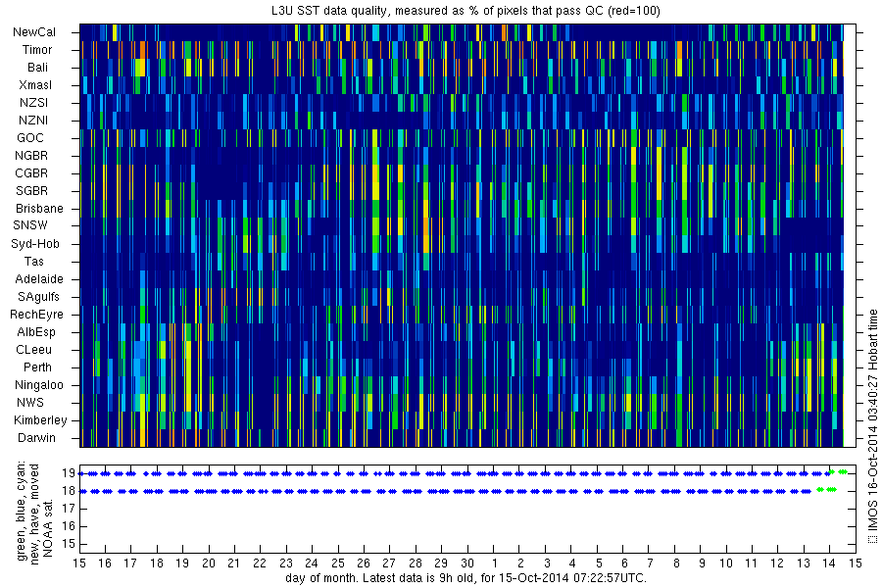Click satellite 16 label on NOAA axis

69,526
